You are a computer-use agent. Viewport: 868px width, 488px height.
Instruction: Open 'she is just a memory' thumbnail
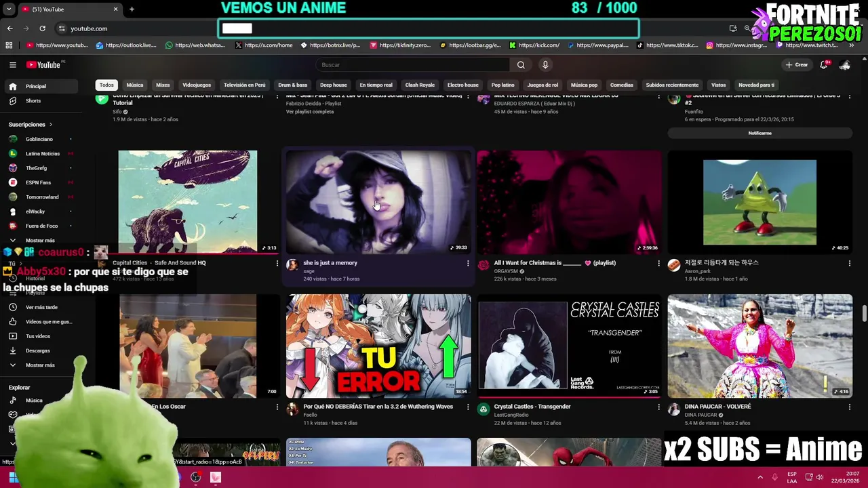pyautogui.click(x=378, y=202)
